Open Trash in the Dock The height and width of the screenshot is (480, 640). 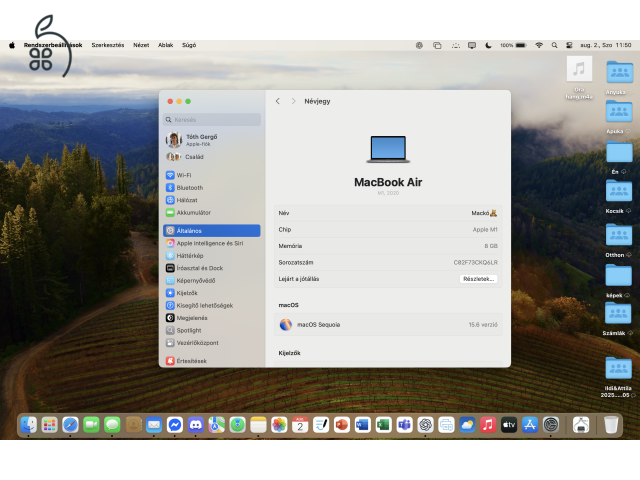(611, 425)
